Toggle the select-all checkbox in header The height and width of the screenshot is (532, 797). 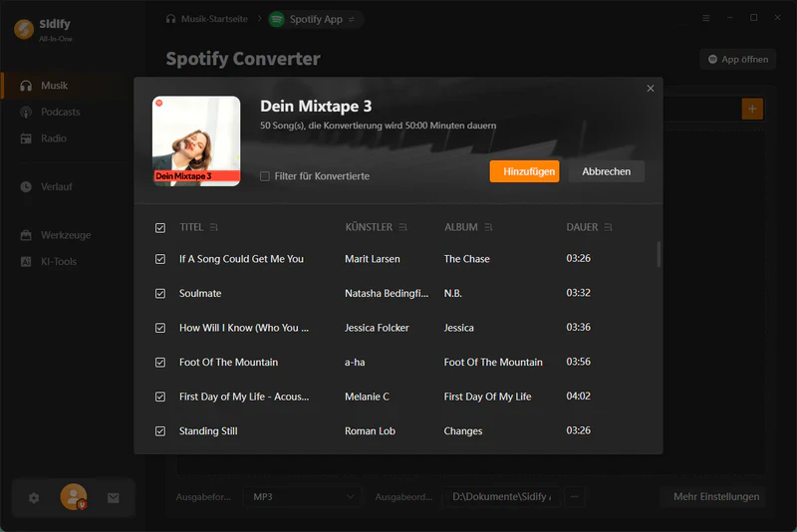160,227
